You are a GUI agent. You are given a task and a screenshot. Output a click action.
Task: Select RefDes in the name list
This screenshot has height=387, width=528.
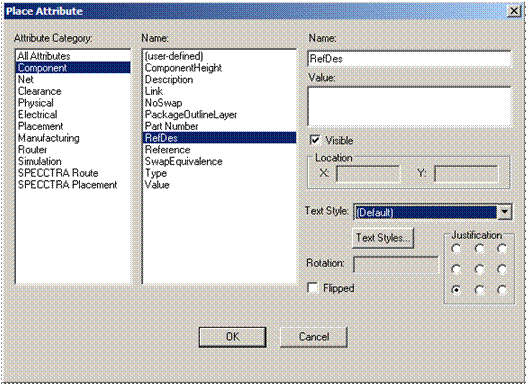220,138
